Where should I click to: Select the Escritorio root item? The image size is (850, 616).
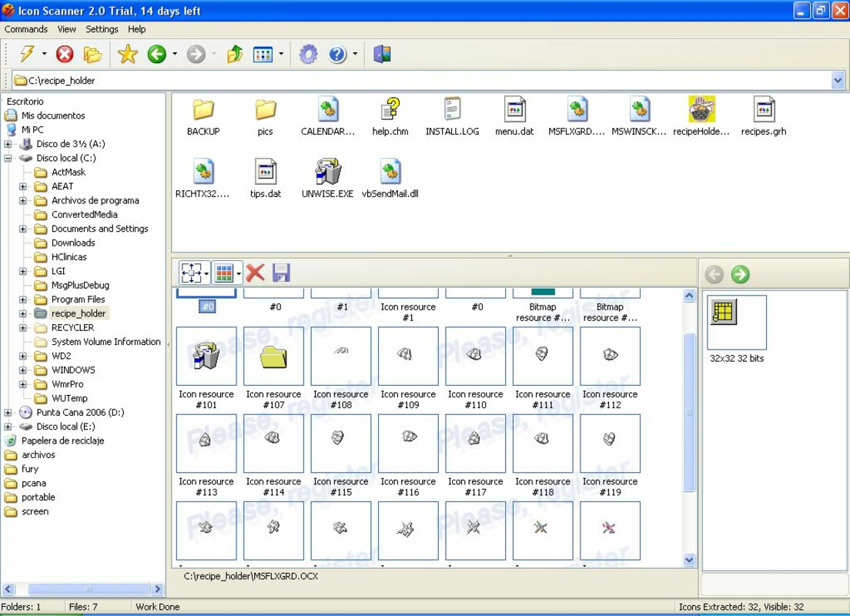tap(25, 102)
